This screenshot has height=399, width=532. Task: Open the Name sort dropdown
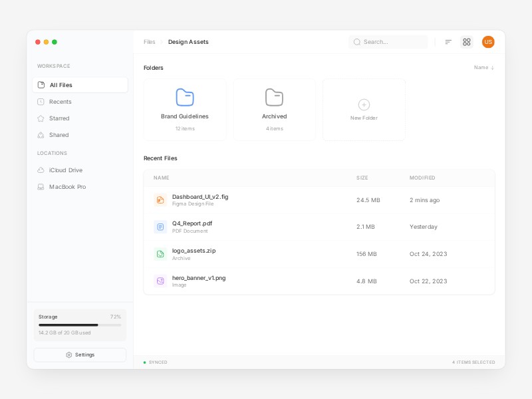483,68
